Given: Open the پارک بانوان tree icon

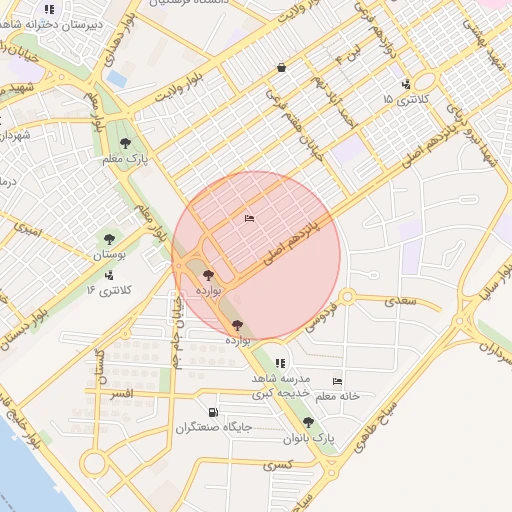Looking at the screenshot, I should coord(309,422).
